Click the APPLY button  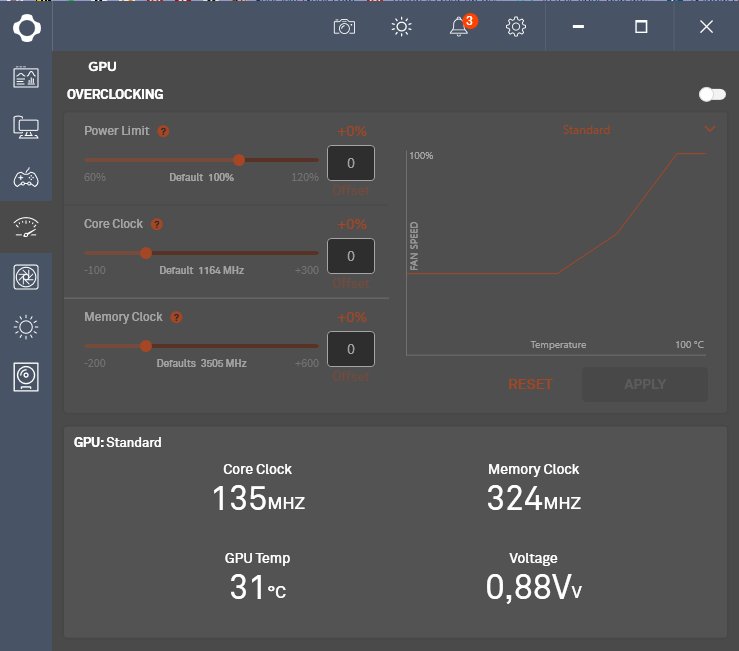click(x=645, y=385)
